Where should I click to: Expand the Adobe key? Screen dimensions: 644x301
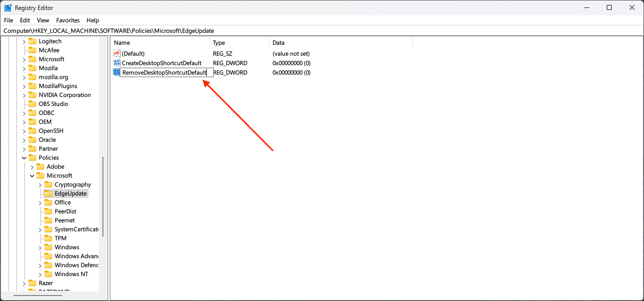[32, 167]
